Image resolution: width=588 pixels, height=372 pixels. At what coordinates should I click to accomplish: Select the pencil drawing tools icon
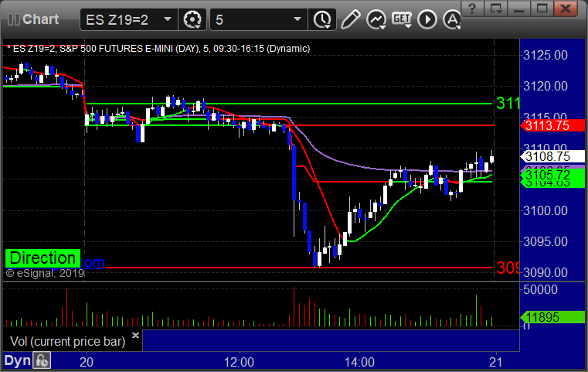click(350, 19)
